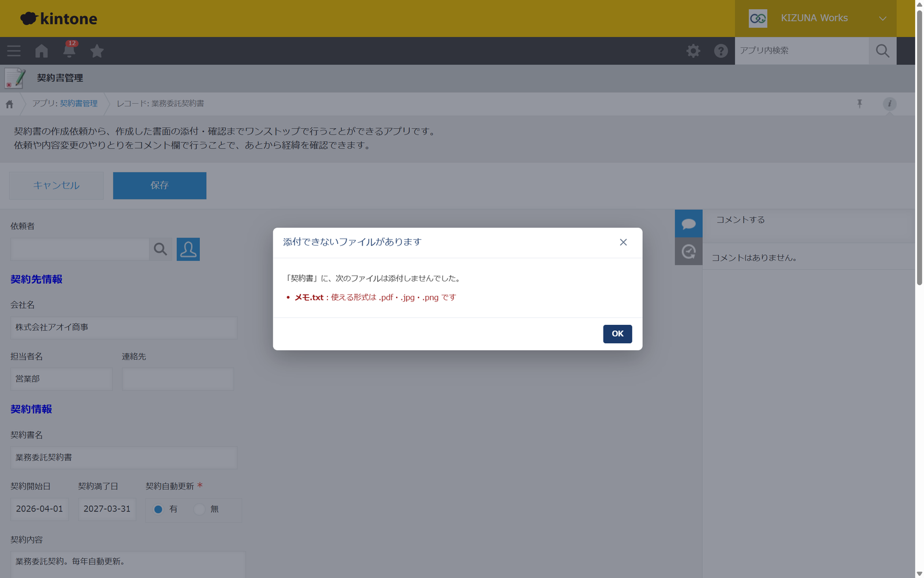The image size is (924, 578).
Task: Open notifications bell with 12 badge
Action: 69,50
